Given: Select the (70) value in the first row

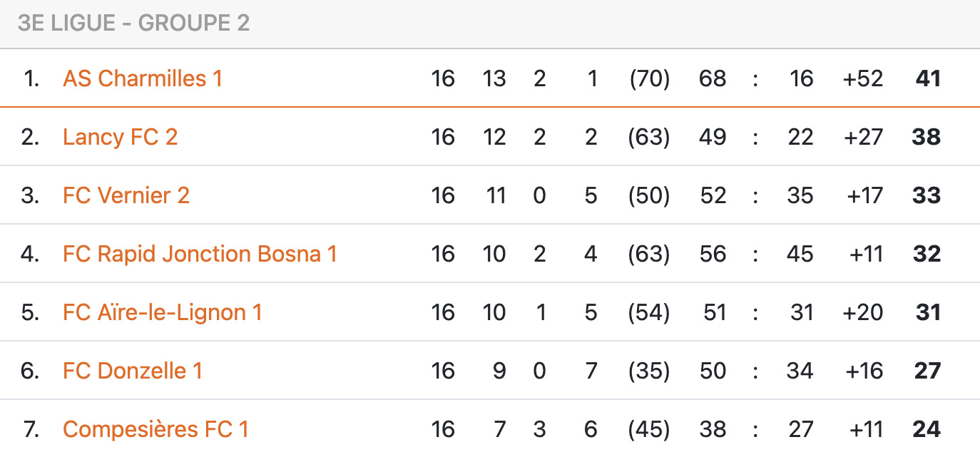Looking at the screenshot, I should [x=649, y=78].
